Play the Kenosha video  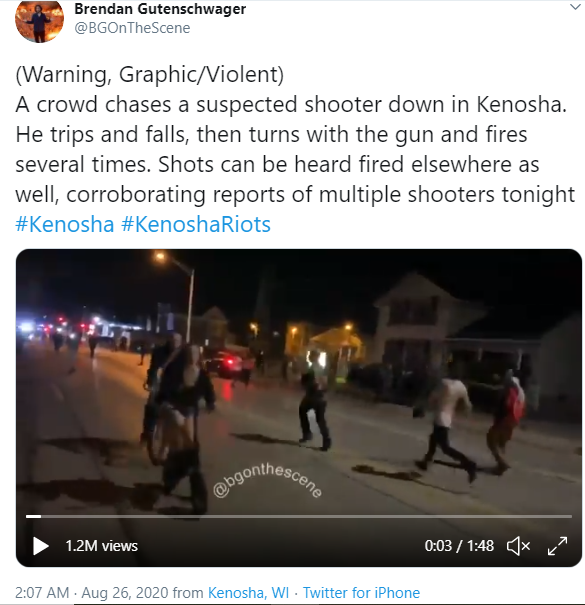[x=41, y=546]
